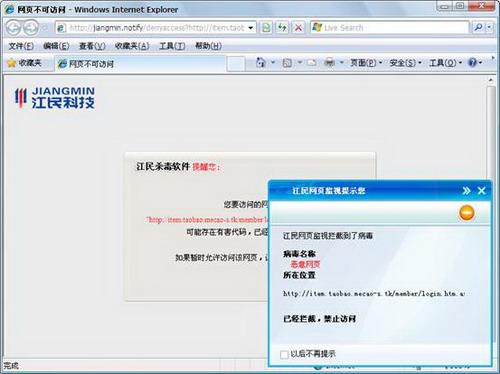Image resolution: width=500 pixels, height=374 pixels.
Task: Open the 工具(O) command bar dropdown
Action: [x=445, y=63]
